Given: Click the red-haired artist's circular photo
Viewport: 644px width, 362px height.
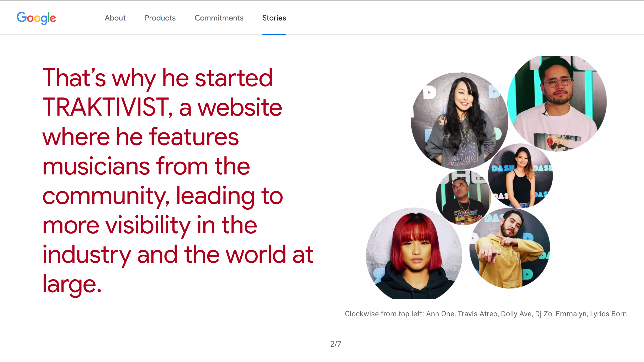Looking at the screenshot, I should (x=414, y=253).
